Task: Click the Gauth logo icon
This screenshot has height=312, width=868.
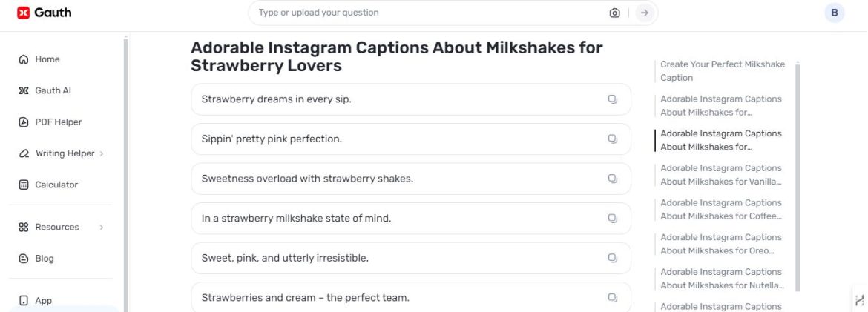Action: click(23, 12)
